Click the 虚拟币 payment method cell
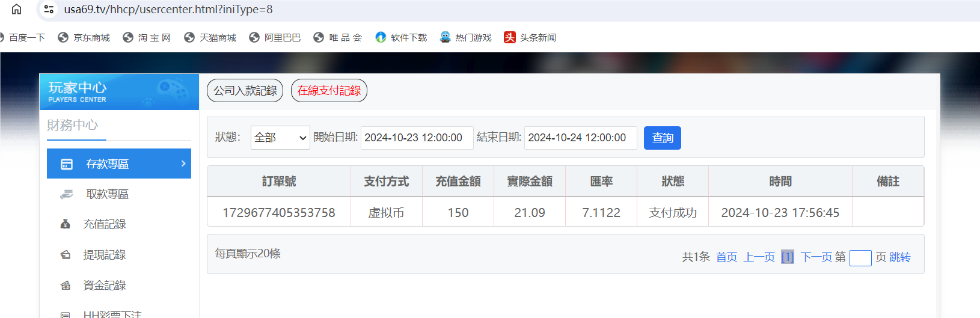Viewport: 980px width, 318px height. click(x=387, y=213)
